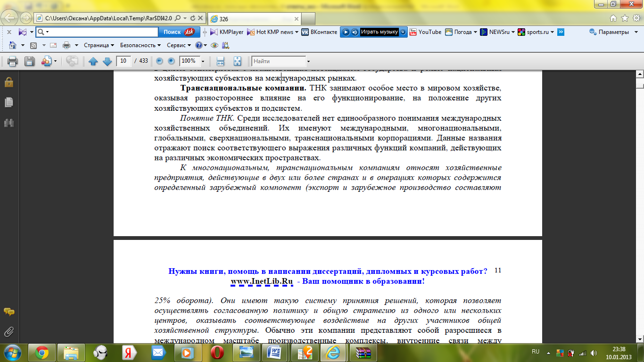Viewport: 644px width, 362px height.
Task: Open the Сервис menu dropdown
Action: coord(179,45)
